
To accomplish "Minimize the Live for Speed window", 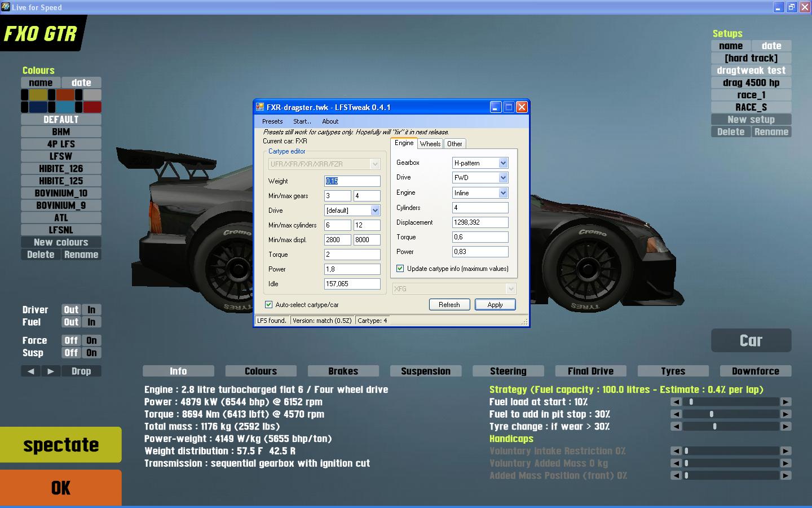I will (778, 7).
